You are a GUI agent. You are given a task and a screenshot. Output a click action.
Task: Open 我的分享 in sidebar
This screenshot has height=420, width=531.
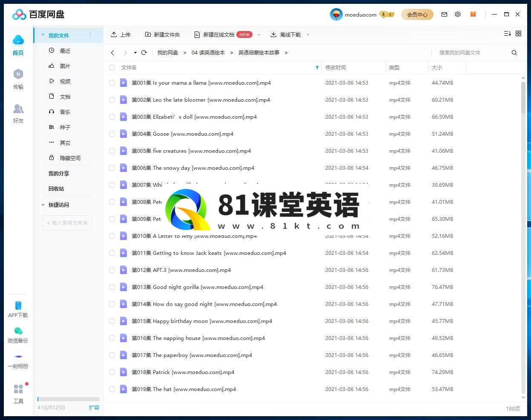59,173
